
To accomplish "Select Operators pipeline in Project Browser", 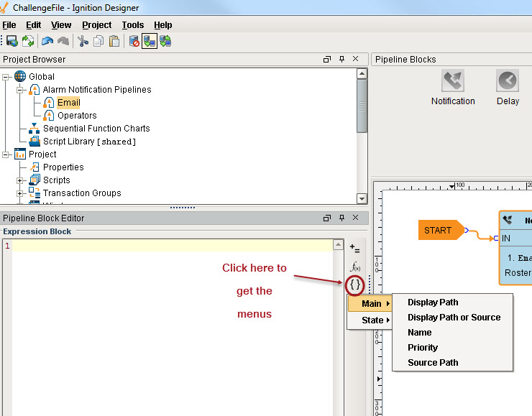I will point(77,116).
